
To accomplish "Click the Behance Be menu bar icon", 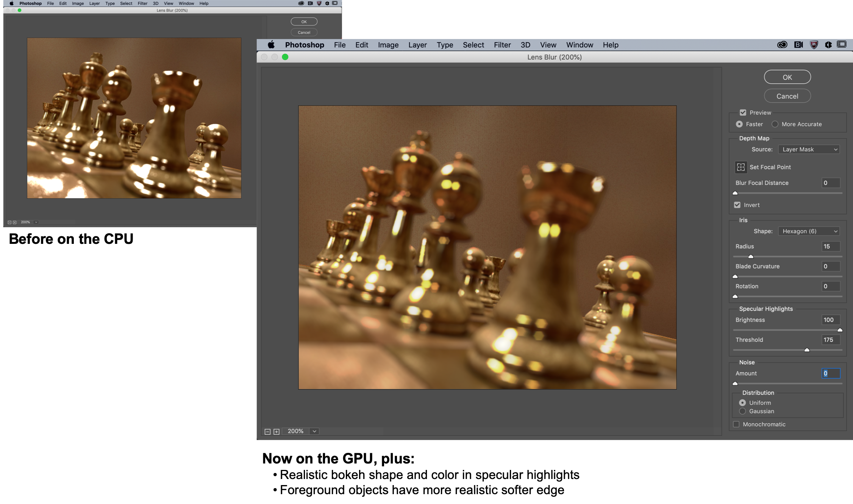I will (x=798, y=45).
